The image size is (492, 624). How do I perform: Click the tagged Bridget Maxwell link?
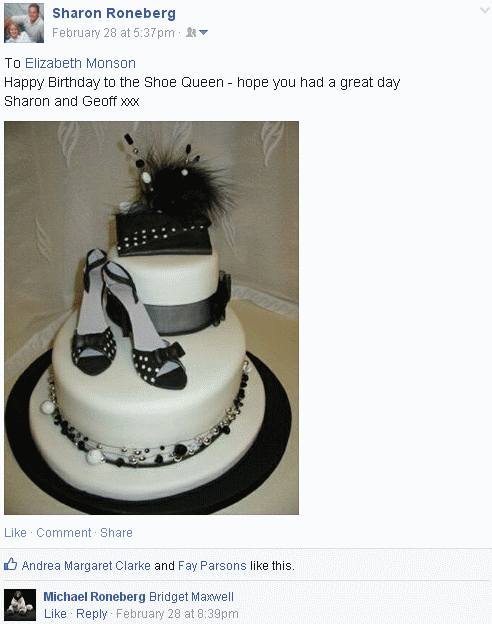[191, 597]
